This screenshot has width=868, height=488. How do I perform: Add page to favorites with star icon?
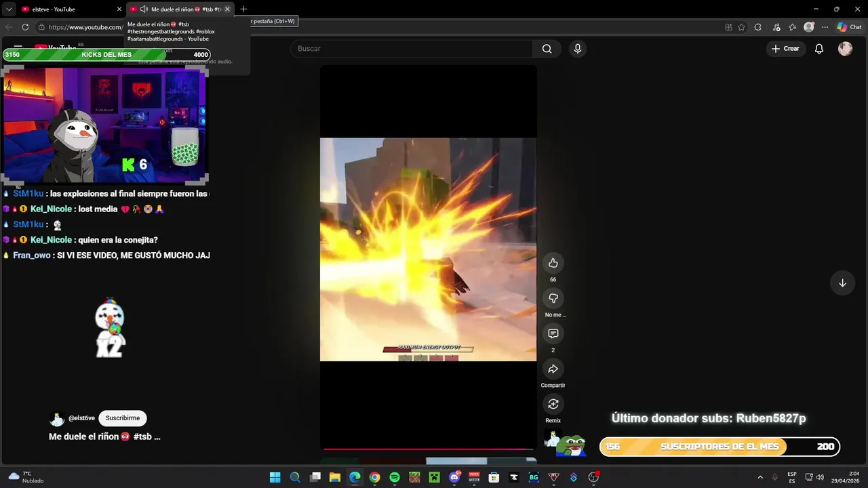click(741, 27)
